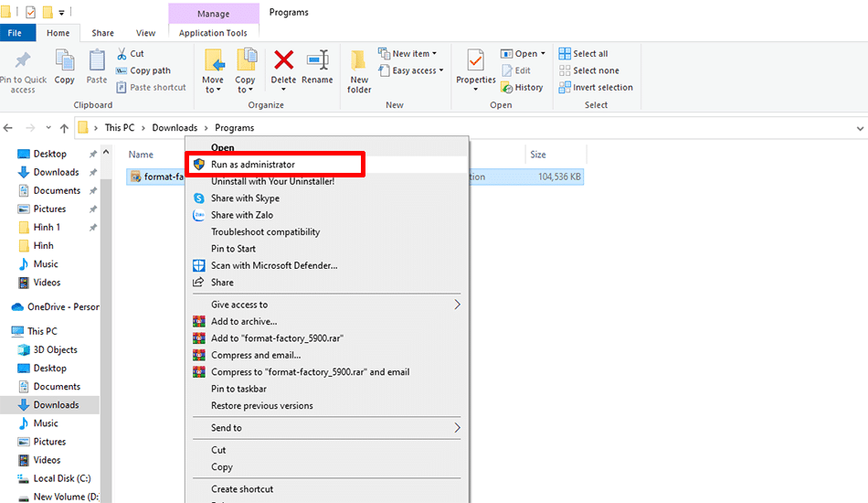This screenshot has width=868, height=503.
Task: Open the File tab
Action: pos(15,33)
